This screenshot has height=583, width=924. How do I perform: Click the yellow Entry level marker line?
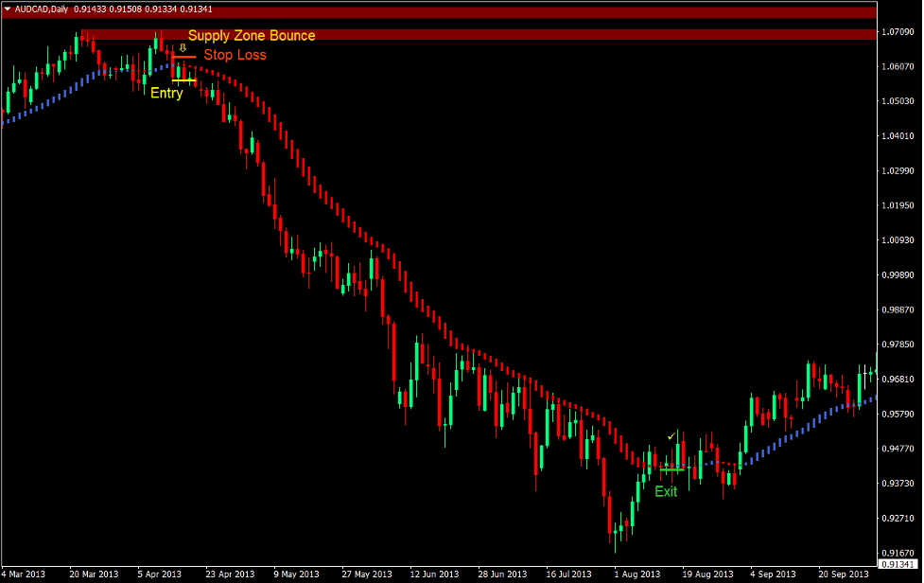[184, 80]
